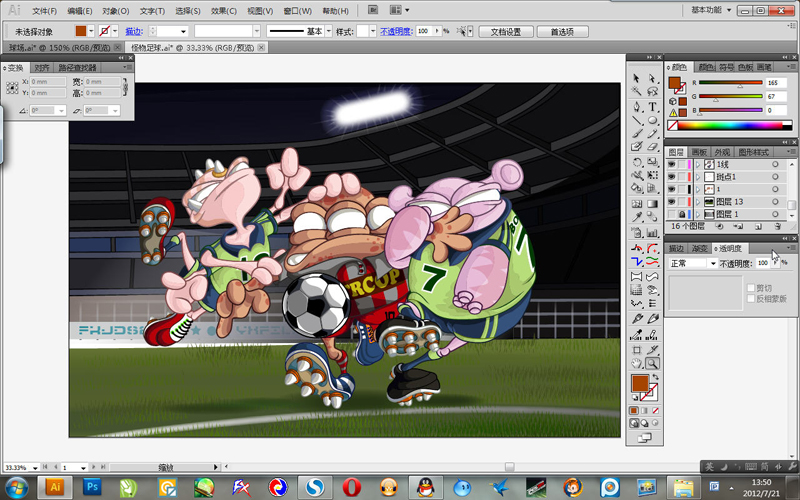This screenshot has height=500, width=800.
Task: Click the R red slider
Action: coord(731,83)
